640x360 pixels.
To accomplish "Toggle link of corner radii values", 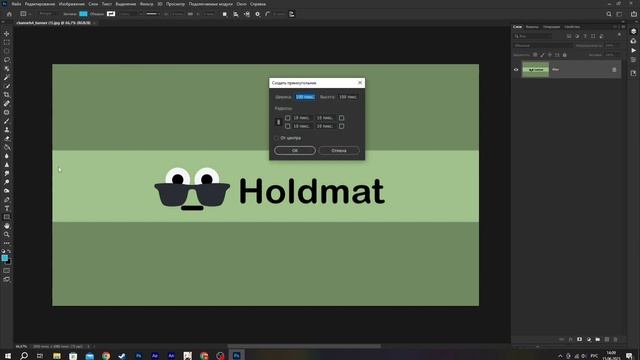I will [x=278, y=122].
